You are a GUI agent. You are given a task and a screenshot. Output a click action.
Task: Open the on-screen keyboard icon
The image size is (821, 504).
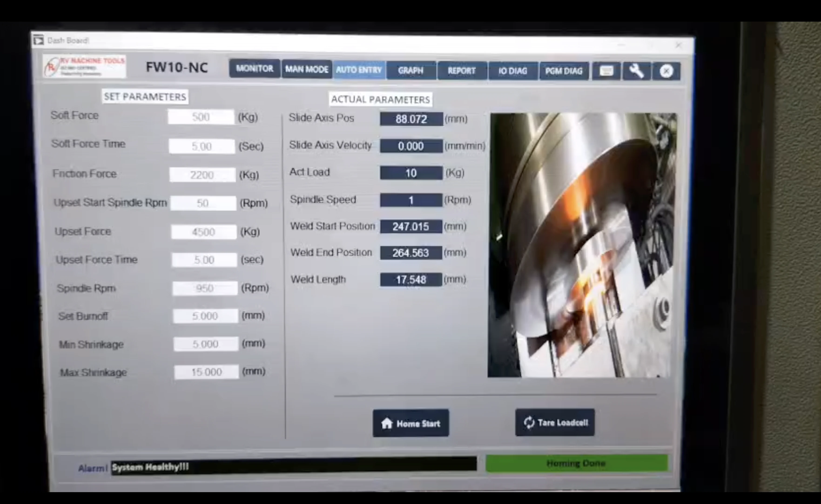coord(606,71)
